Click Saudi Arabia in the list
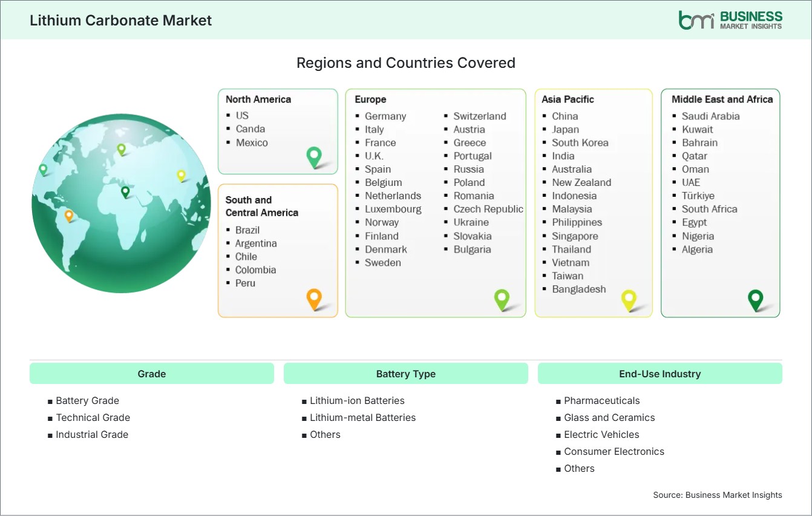The image size is (812, 516). click(x=711, y=116)
